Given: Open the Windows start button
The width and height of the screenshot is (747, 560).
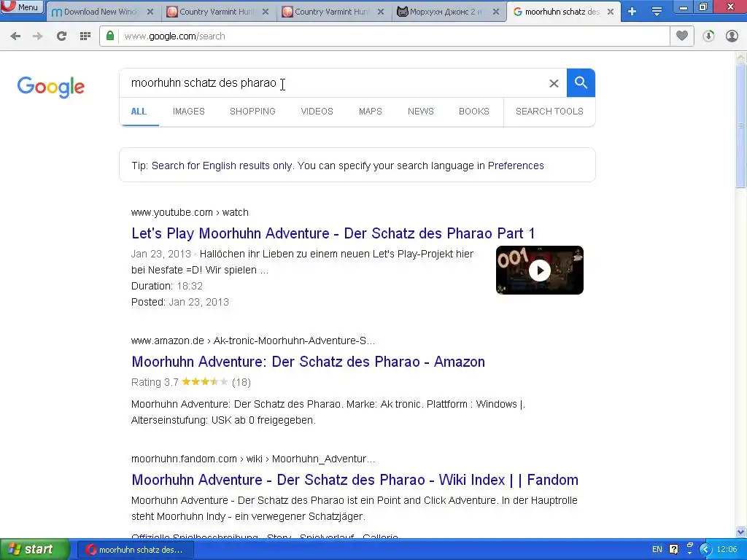Looking at the screenshot, I should tap(34, 550).
